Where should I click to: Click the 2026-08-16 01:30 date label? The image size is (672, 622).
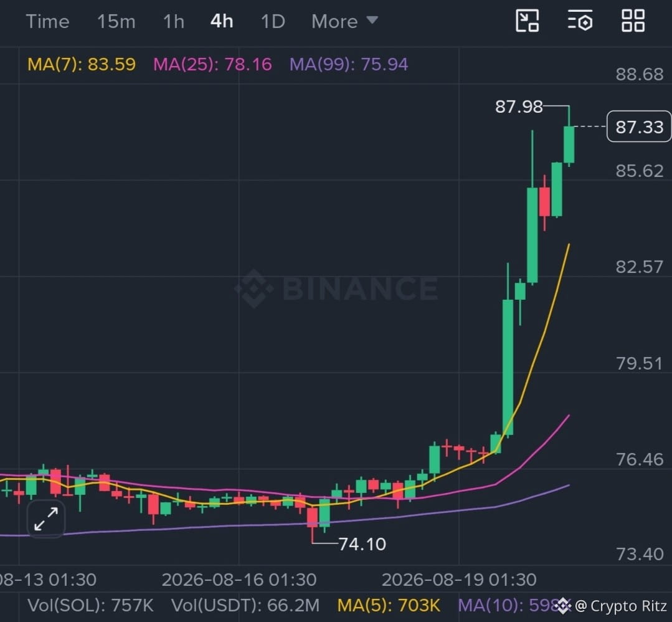(x=239, y=580)
